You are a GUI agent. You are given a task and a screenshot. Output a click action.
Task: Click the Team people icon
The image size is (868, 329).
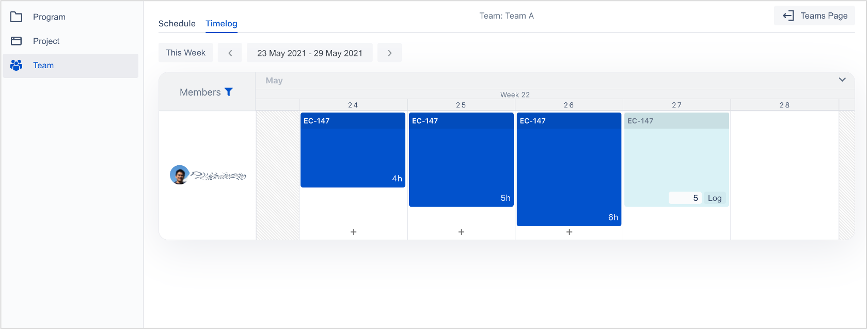tap(17, 66)
